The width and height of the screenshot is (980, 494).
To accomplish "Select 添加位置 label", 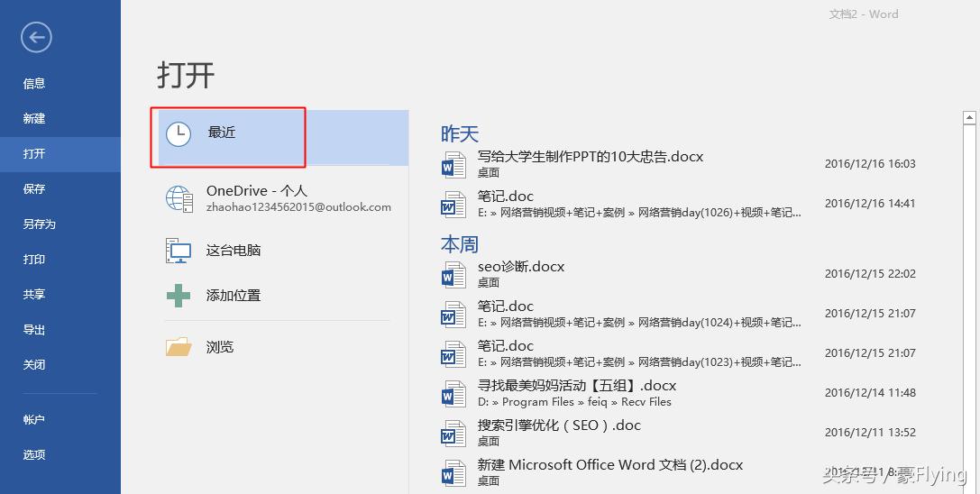I will point(234,295).
